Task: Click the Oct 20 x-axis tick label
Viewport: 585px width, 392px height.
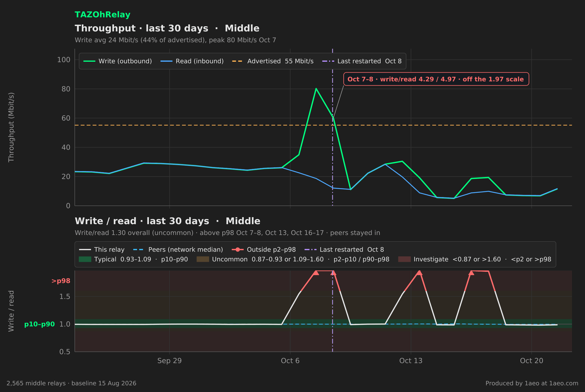Action: [532, 361]
